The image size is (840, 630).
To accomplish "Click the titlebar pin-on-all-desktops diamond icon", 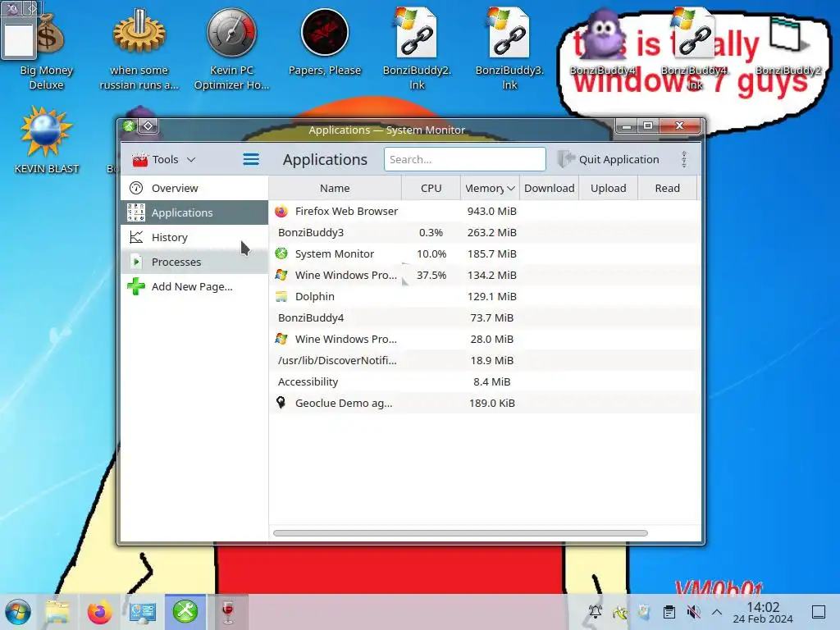I will tap(148, 126).
